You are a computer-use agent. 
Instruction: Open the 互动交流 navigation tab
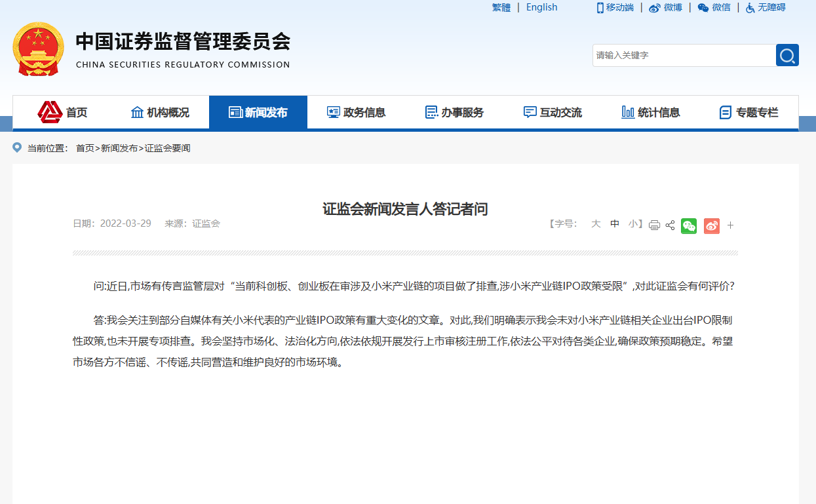553,112
